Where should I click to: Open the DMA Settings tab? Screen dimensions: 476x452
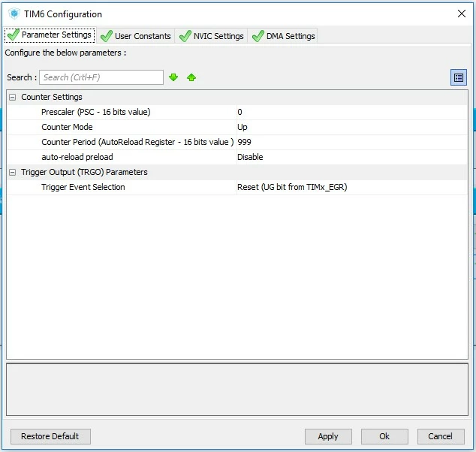point(284,36)
